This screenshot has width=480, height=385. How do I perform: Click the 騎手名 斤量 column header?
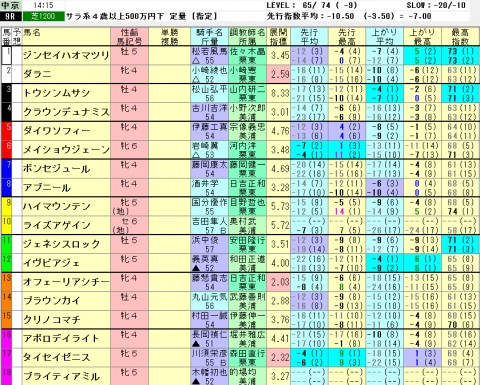pos(210,37)
